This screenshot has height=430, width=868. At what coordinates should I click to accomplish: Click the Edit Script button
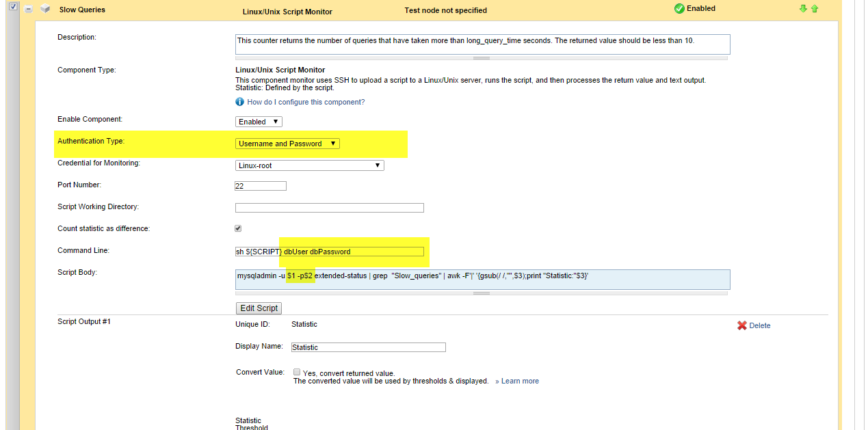[x=259, y=308]
